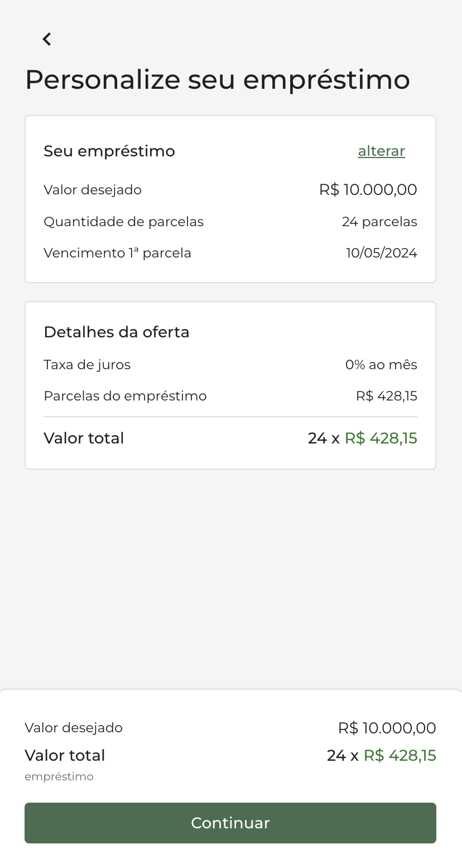The image size is (462, 868).
Task: Click the "Vencimento 1ª parcela" label
Action: point(117,253)
